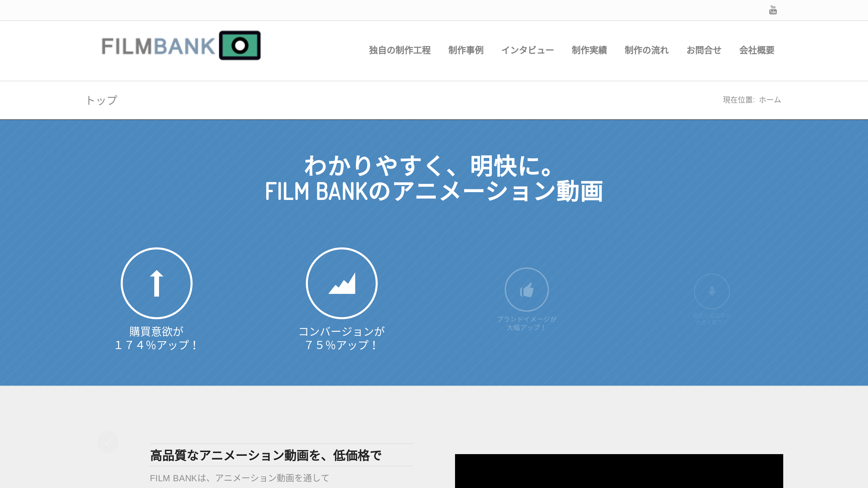Image resolution: width=868 pixels, height=488 pixels.
Task: Open the YouTube icon link
Action: (x=773, y=10)
